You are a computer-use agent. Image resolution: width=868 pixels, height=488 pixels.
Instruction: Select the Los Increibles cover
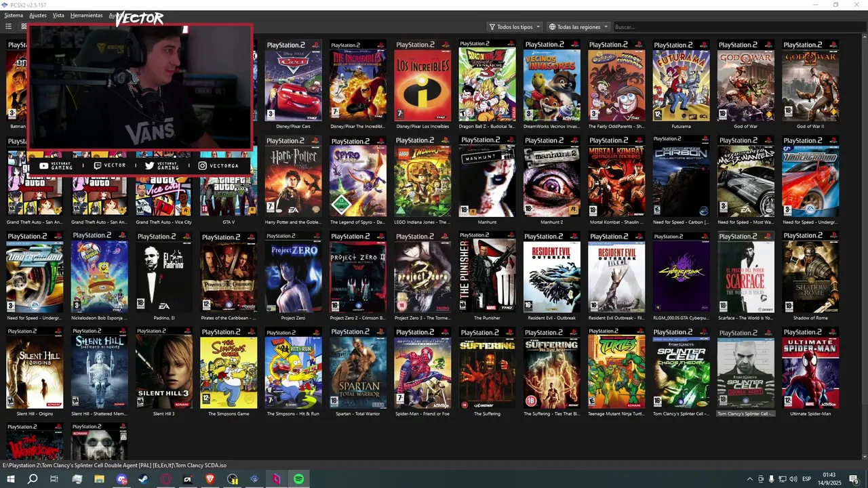(x=422, y=81)
